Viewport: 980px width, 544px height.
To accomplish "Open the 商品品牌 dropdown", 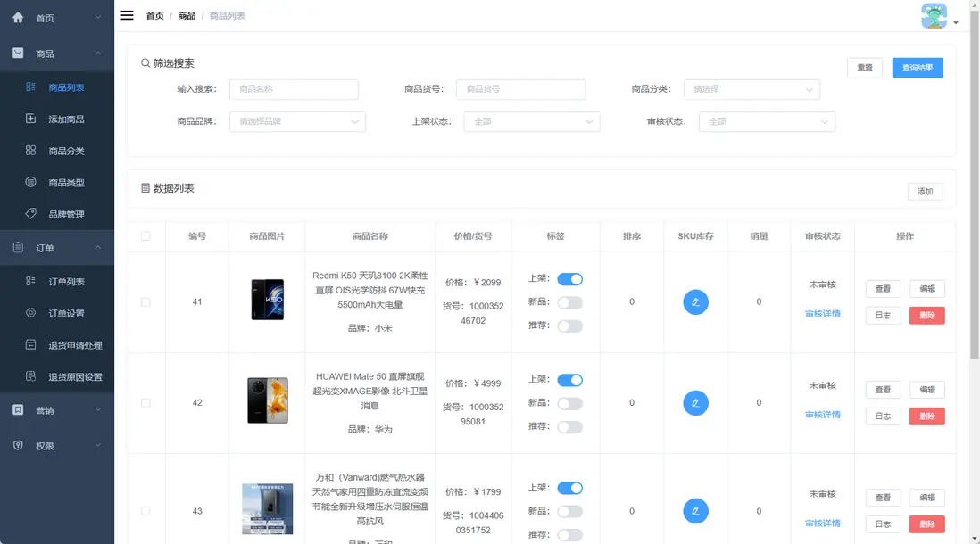I will (x=297, y=122).
